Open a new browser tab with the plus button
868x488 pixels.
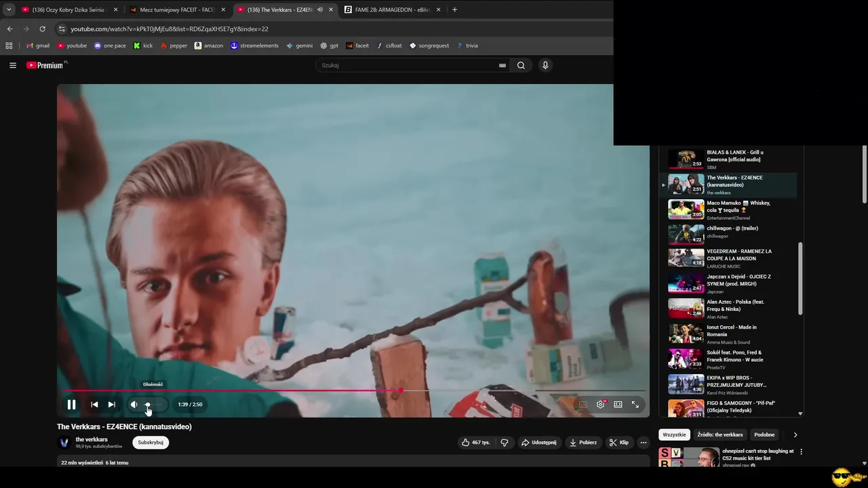pyautogui.click(x=454, y=9)
